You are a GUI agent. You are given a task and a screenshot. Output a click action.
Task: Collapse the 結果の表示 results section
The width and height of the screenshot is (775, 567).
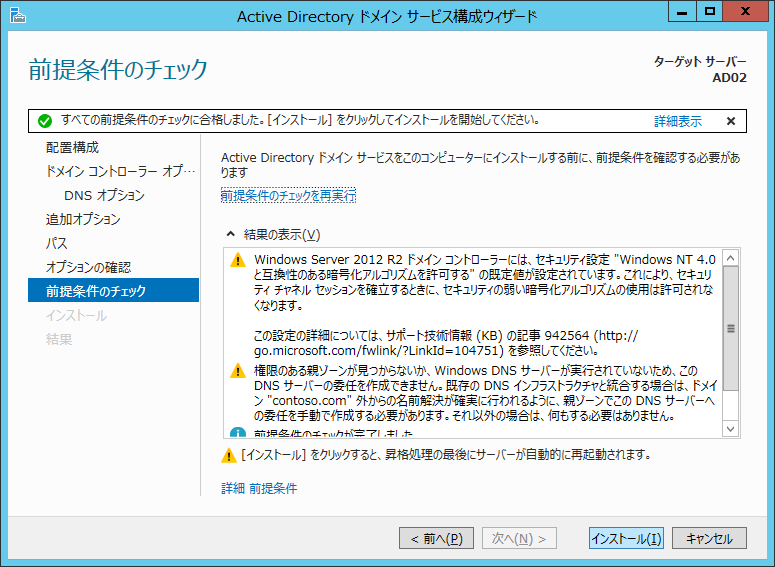pyautogui.click(x=230, y=234)
